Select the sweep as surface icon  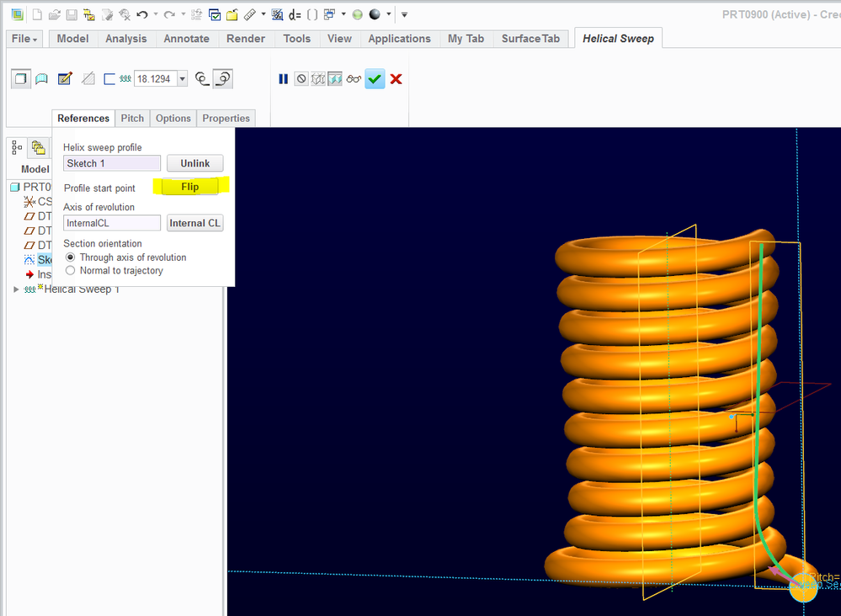[41, 79]
